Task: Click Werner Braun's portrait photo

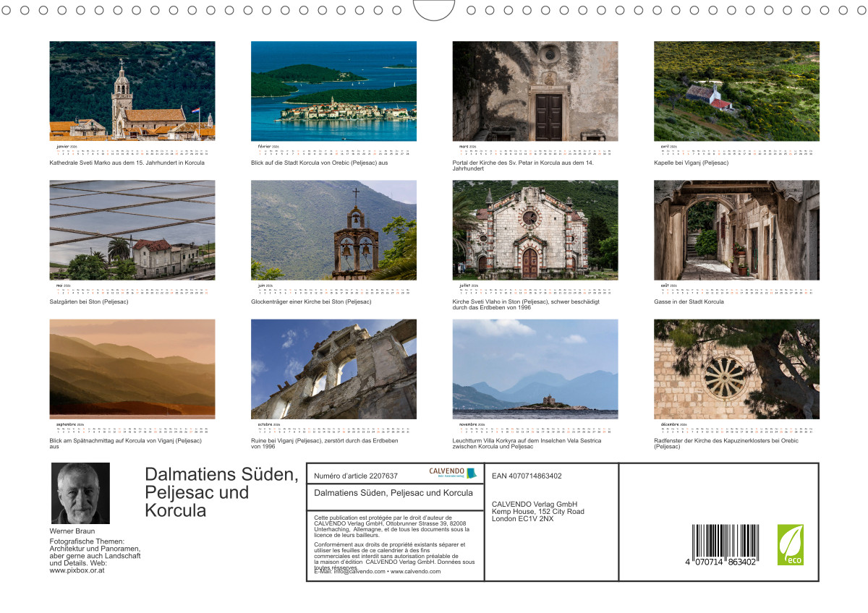Action: coord(80,493)
